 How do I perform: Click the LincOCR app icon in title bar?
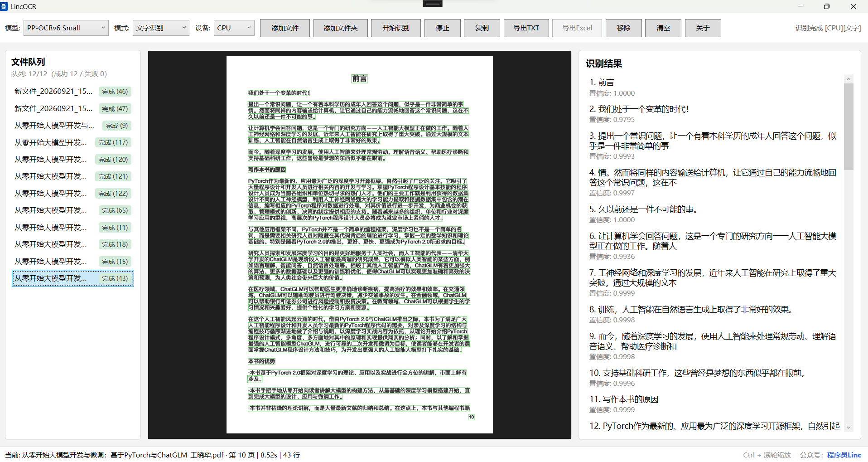[4, 6]
